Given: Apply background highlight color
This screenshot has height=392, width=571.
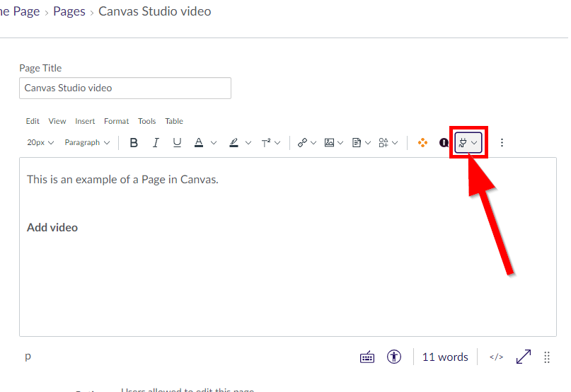Looking at the screenshot, I should [x=233, y=142].
